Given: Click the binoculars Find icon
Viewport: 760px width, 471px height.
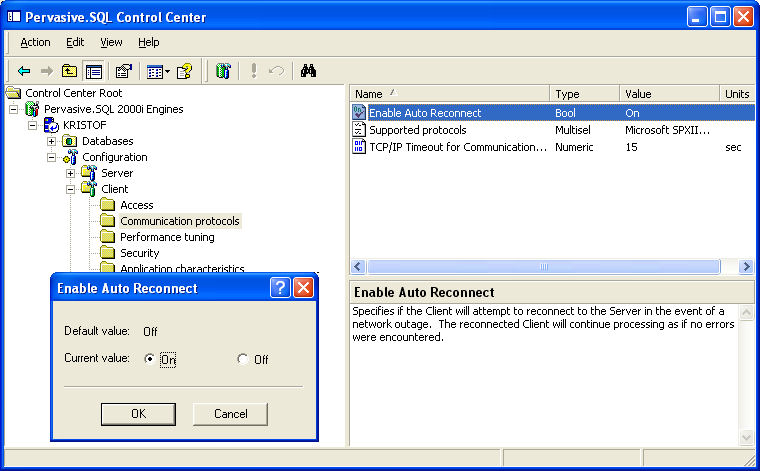Looking at the screenshot, I should [x=308, y=71].
